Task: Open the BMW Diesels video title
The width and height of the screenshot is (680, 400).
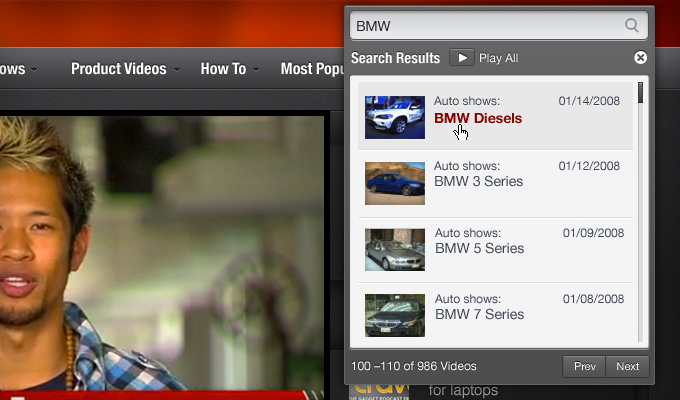Action: (478, 118)
